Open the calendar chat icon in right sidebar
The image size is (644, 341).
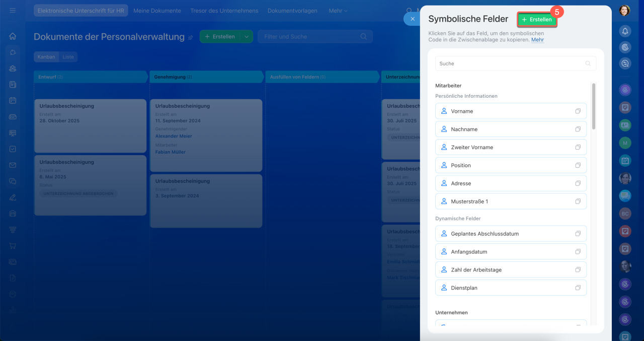[x=625, y=161]
